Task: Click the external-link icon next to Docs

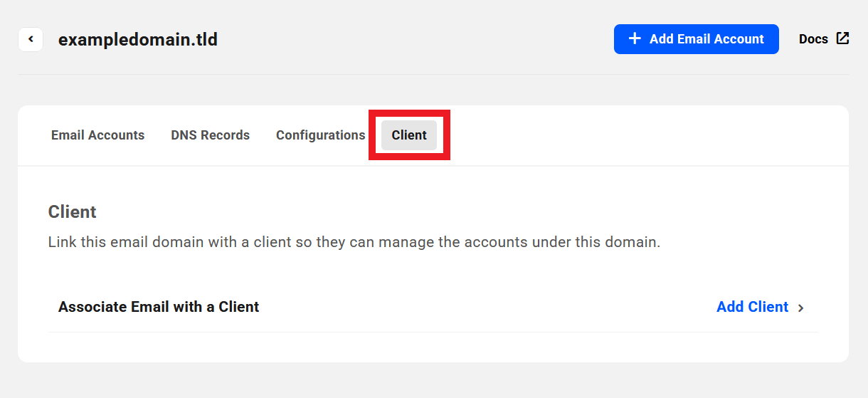Action: [x=842, y=38]
